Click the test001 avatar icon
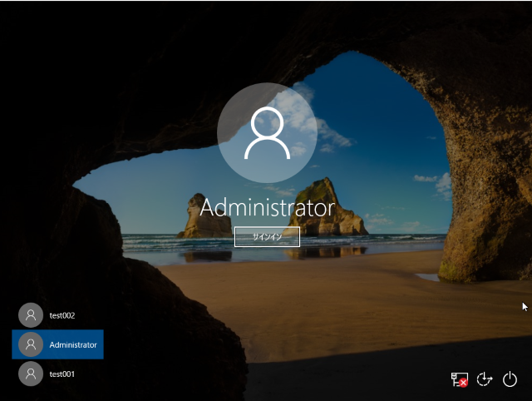The height and width of the screenshot is (401, 532). (x=31, y=374)
